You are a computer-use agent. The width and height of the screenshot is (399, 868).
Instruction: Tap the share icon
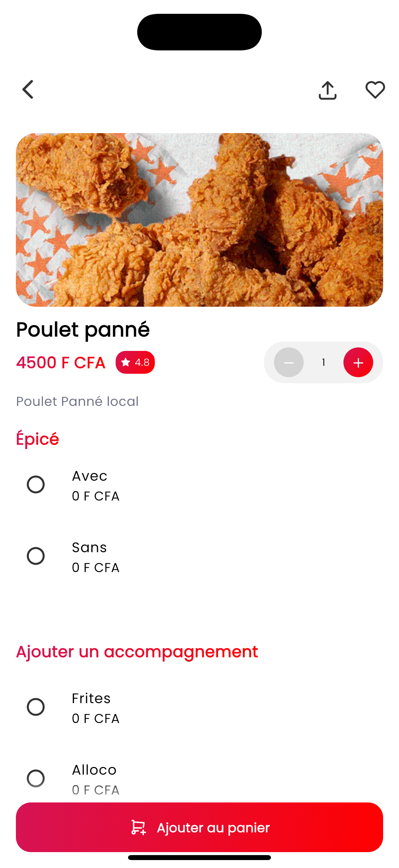click(327, 90)
